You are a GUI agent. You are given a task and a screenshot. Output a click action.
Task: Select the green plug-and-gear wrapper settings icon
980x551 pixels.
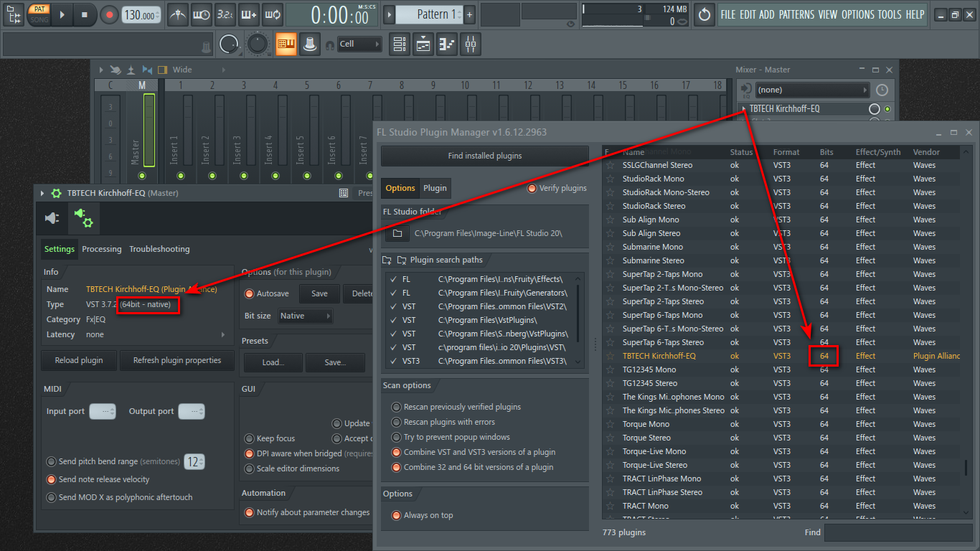click(x=83, y=218)
